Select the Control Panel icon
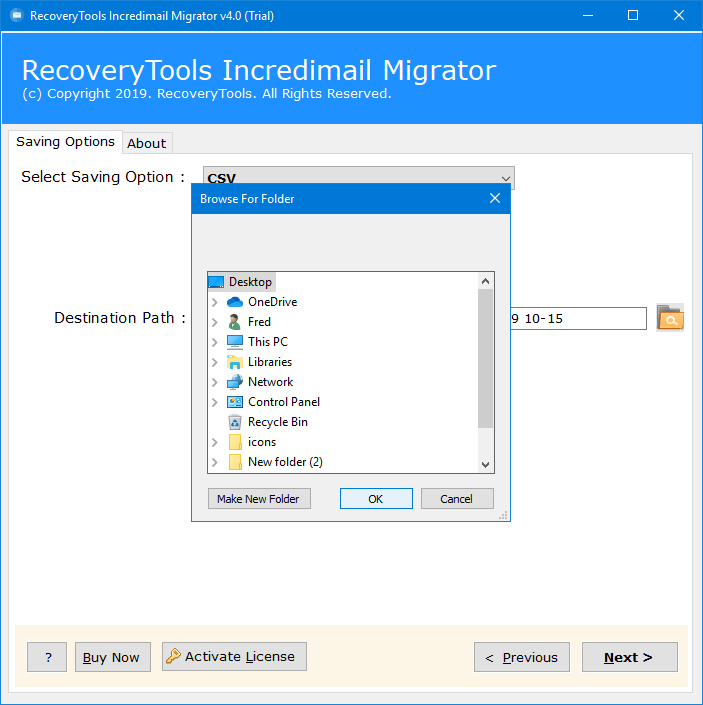 (x=235, y=402)
